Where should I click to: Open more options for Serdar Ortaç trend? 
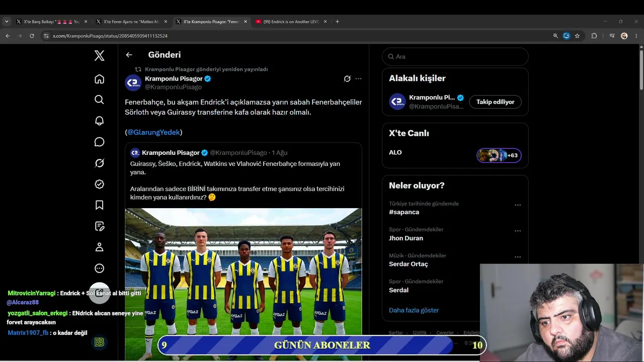click(518, 257)
